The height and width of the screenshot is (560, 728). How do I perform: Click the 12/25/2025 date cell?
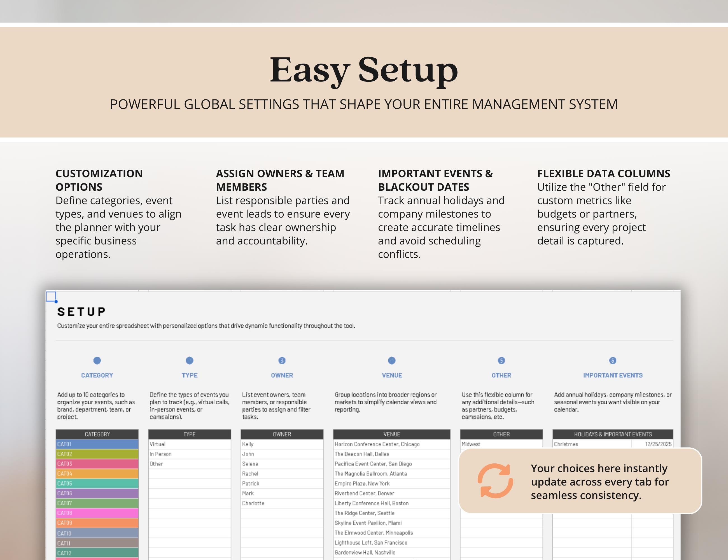pyautogui.click(x=652, y=444)
